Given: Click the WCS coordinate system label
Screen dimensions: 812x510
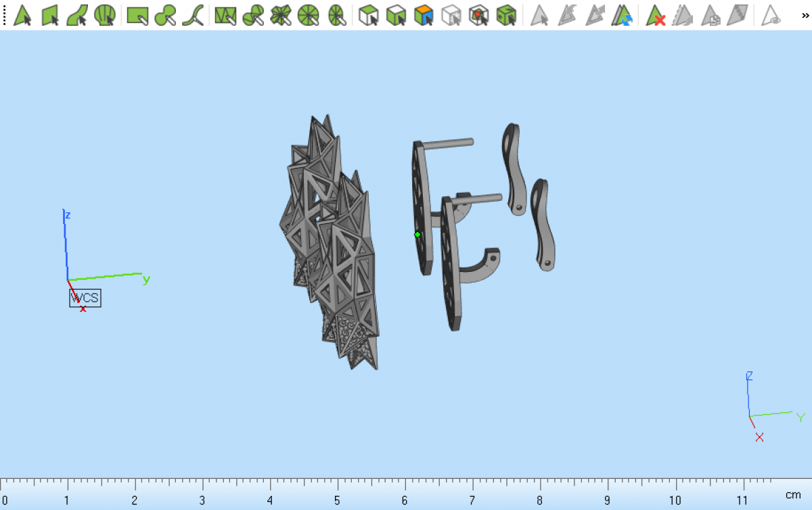Looking at the screenshot, I should pos(85,298).
